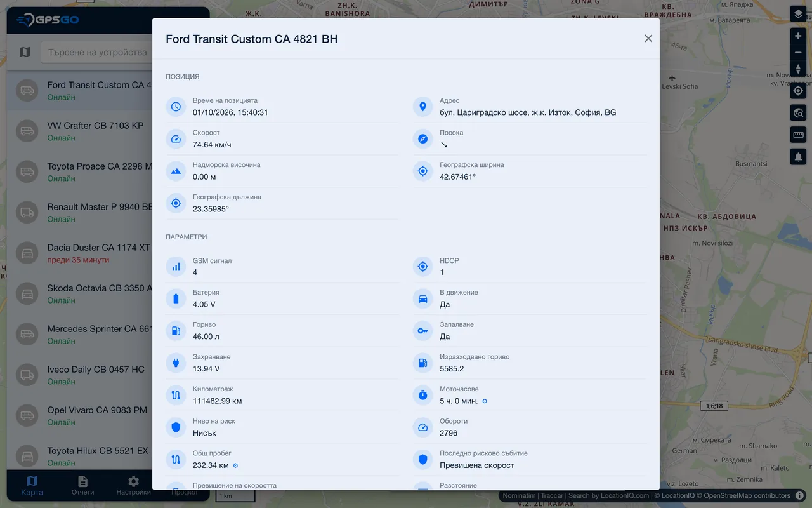Open the Traccar attribution link
The width and height of the screenshot is (812, 508).
(x=552, y=496)
